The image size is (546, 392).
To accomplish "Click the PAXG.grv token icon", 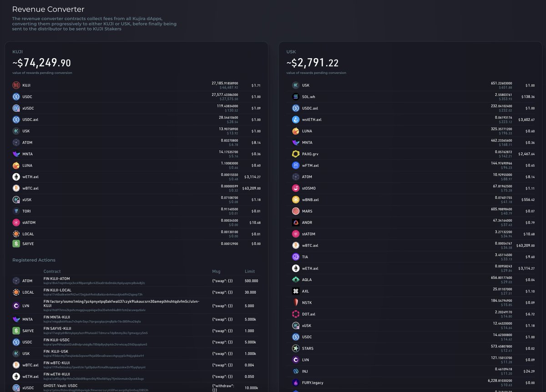I will (295, 154).
